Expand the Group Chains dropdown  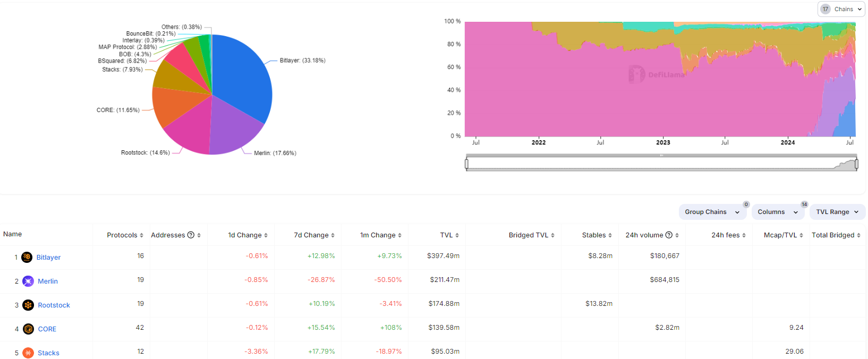point(712,212)
